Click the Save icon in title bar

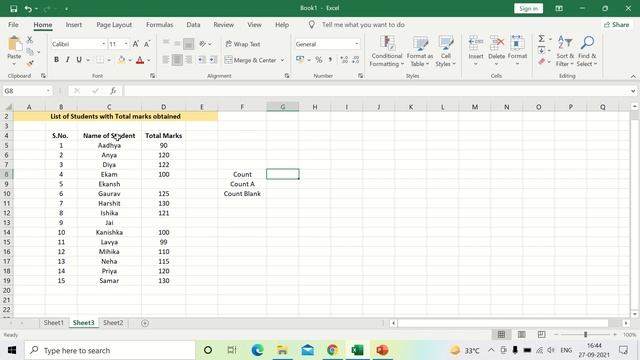point(13,9)
